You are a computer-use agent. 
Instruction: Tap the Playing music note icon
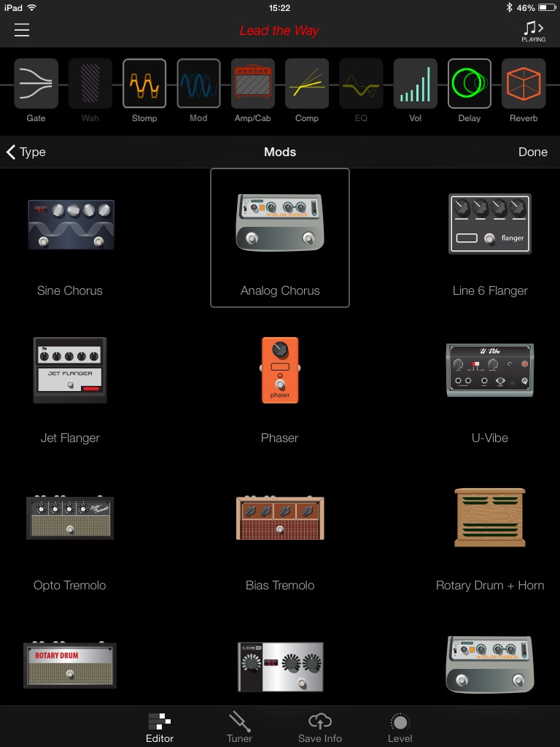(533, 31)
